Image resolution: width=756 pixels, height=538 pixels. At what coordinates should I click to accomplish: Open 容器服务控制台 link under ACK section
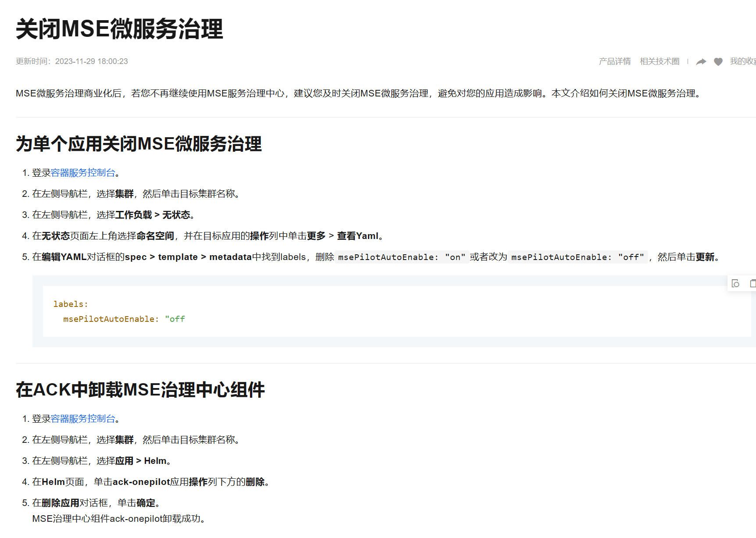click(x=83, y=419)
